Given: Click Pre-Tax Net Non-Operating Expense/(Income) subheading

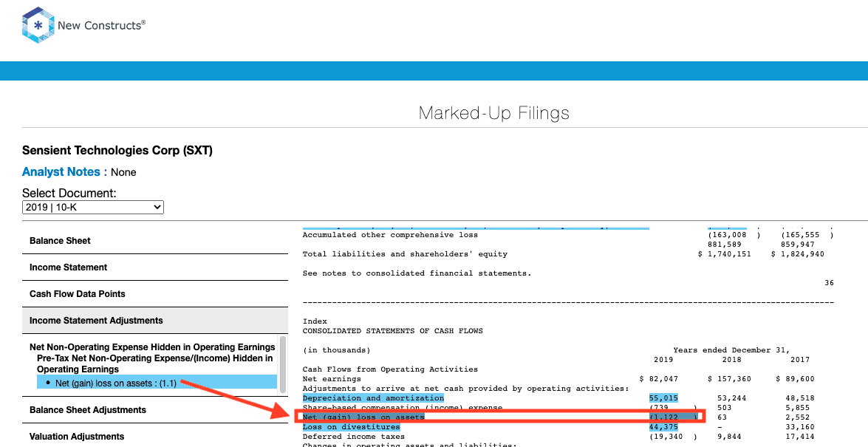Looking at the screenshot, I should [x=155, y=364].
